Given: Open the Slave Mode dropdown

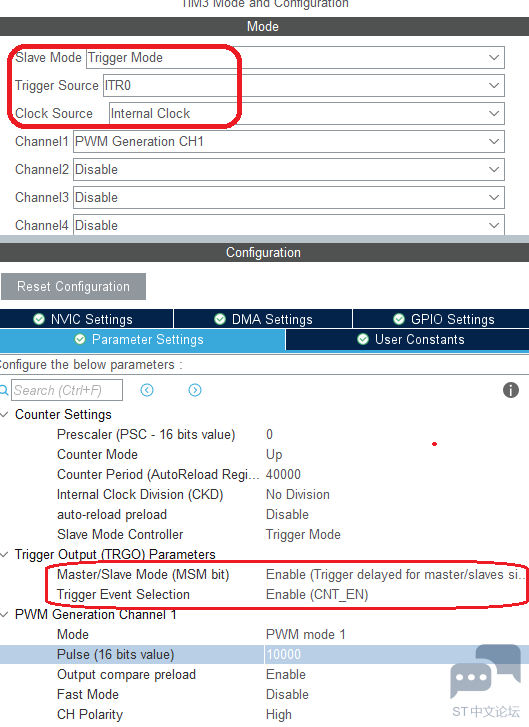Looking at the screenshot, I should (x=295, y=58).
